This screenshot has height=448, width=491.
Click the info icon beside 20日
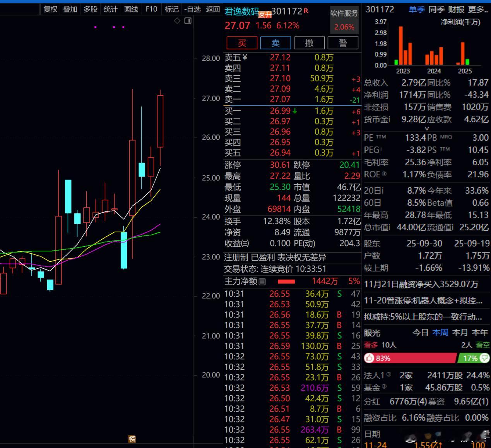[383, 191]
